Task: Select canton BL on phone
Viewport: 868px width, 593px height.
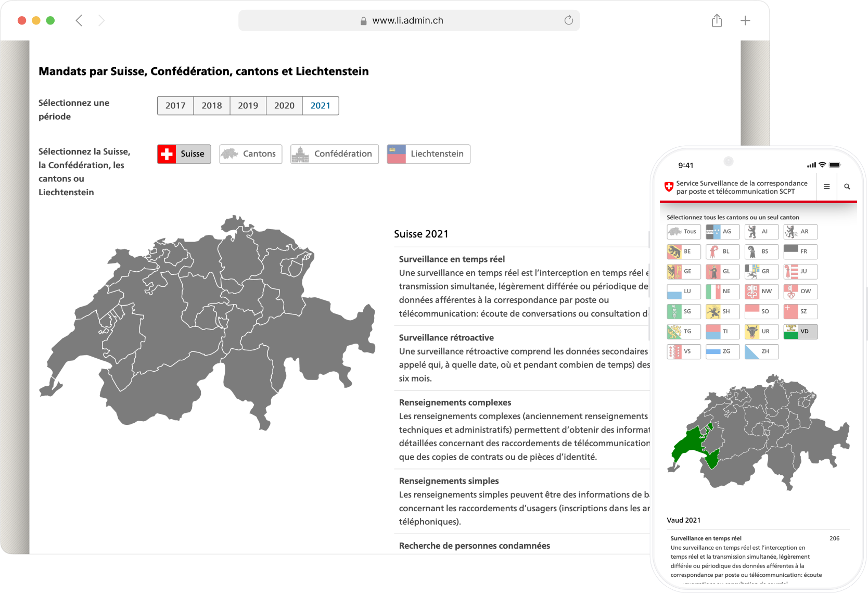Action: pos(723,251)
